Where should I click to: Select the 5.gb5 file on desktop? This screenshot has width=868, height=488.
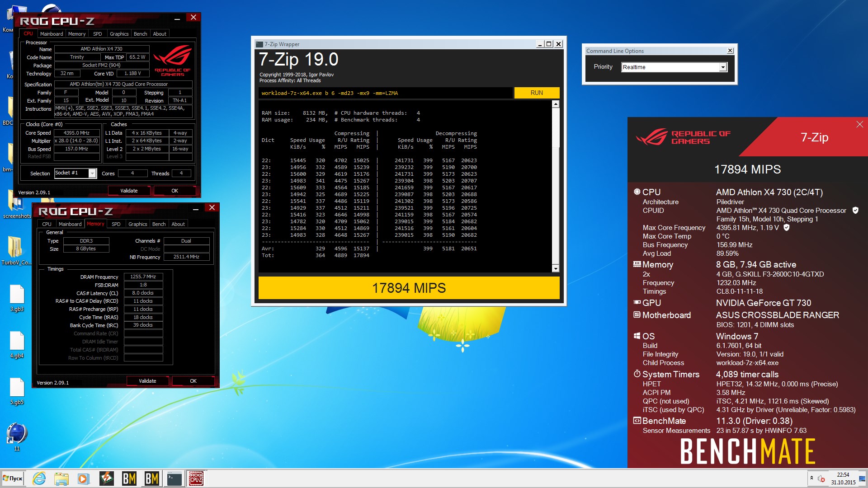pos(17,391)
